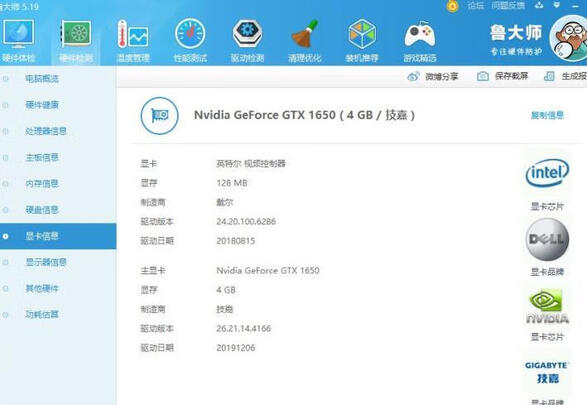The image size is (587, 405).
Task: Open 温度管理 thermometer icon
Action: coord(133,34)
